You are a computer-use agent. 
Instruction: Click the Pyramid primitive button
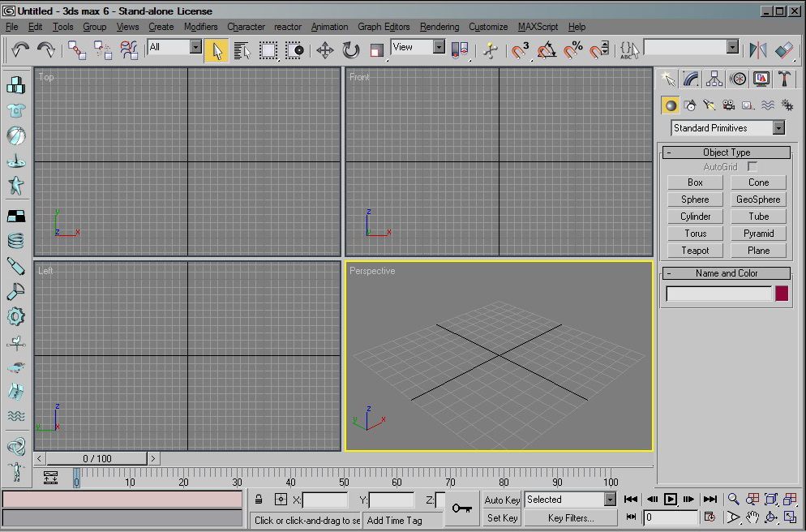pyautogui.click(x=758, y=234)
